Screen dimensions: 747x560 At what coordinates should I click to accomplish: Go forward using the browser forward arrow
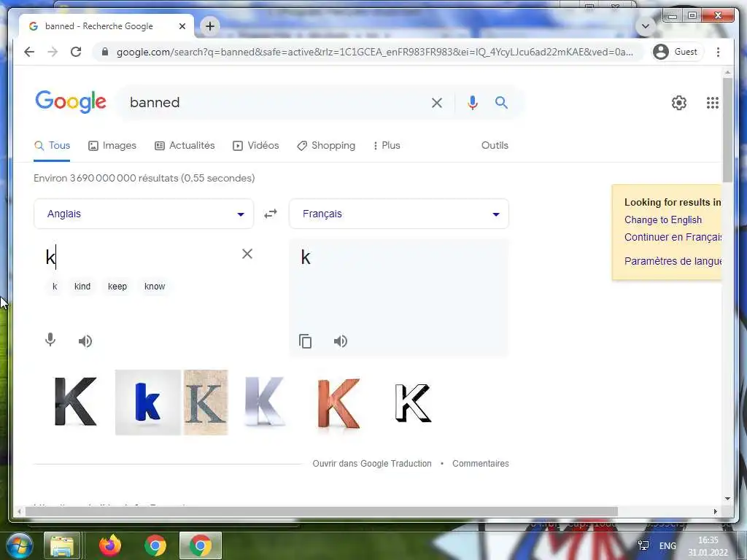[x=53, y=52]
